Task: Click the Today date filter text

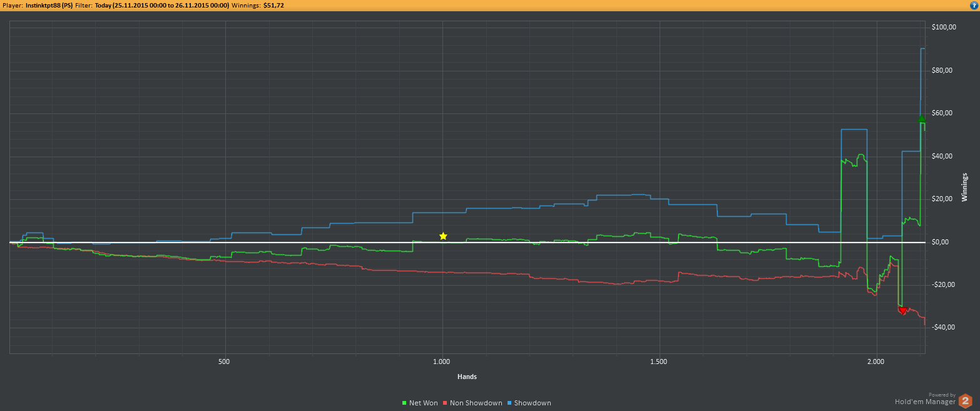Action: click(162, 5)
